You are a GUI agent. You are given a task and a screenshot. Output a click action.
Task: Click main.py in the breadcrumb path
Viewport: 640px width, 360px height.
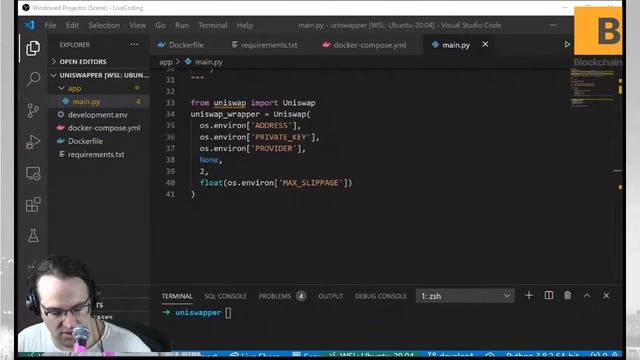tap(209, 62)
